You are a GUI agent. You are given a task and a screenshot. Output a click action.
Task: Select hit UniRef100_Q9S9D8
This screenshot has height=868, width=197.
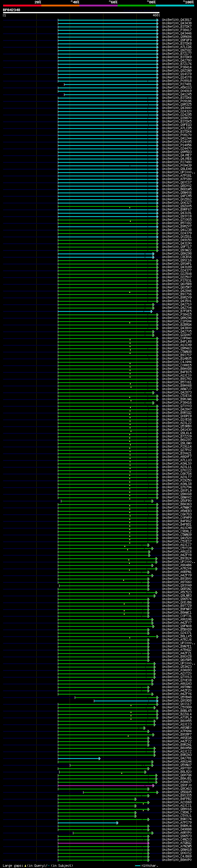coord(176,700)
